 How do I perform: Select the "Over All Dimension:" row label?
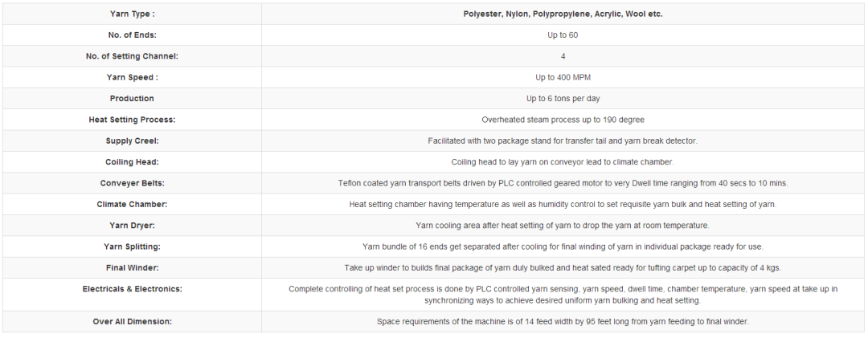coord(132,321)
